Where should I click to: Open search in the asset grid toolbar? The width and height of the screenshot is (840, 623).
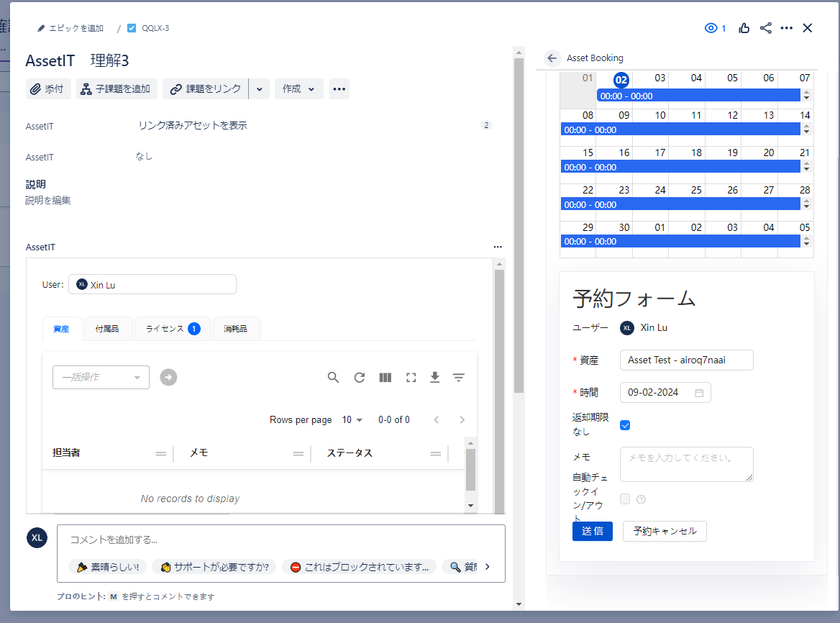[x=333, y=377]
